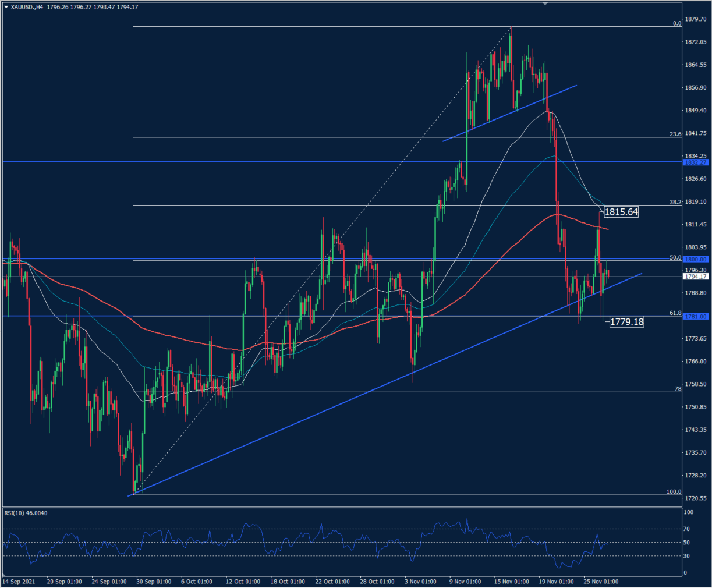Click the triangle arrow before XAUUSD title
The image size is (712, 588).
[6, 7]
